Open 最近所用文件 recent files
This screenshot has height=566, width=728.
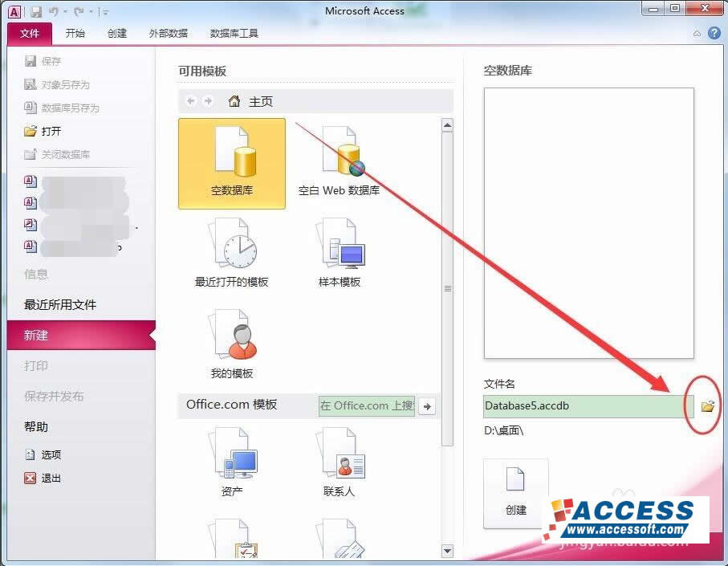(60, 304)
